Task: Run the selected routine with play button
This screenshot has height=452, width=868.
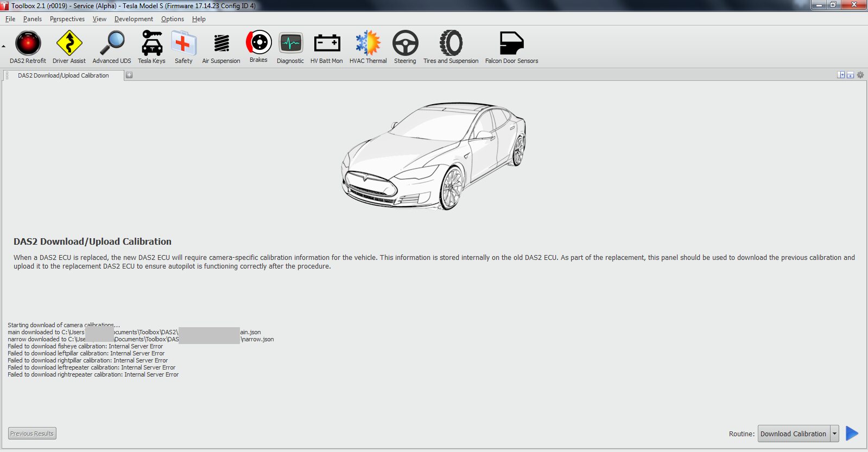Action: point(852,434)
